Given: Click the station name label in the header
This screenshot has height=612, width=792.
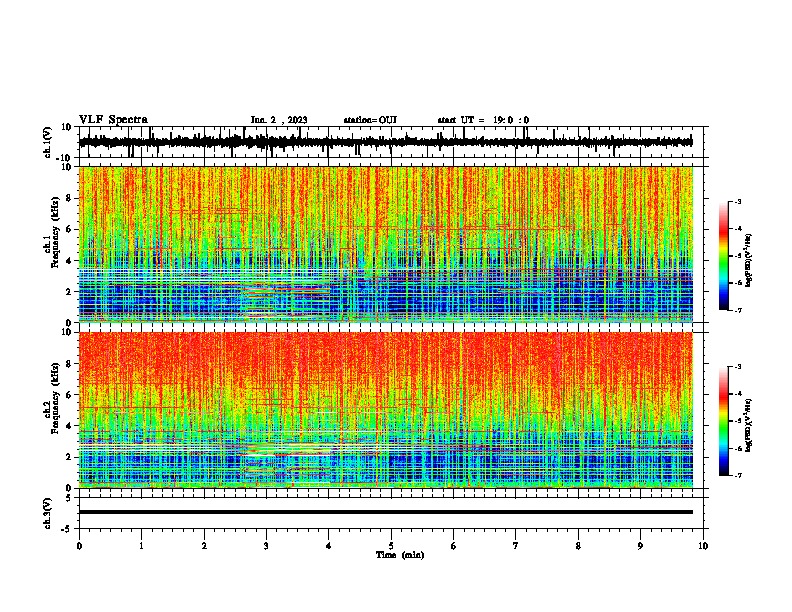Looking at the screenshot, I should pyautogui.click(x=370, y=120).
